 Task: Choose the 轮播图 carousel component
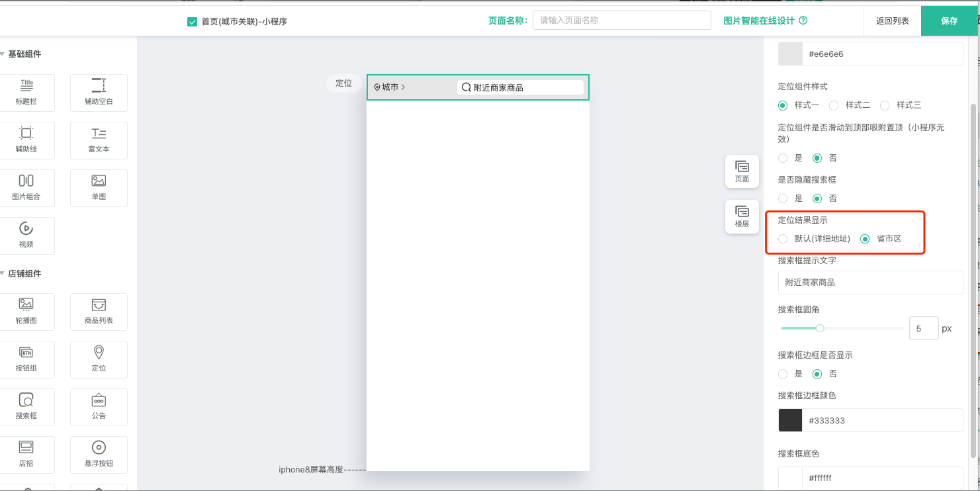(26, 312)
